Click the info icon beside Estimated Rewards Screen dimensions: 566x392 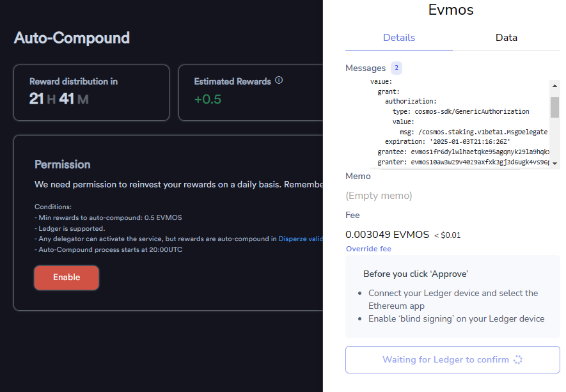click(x=279, y=81)
